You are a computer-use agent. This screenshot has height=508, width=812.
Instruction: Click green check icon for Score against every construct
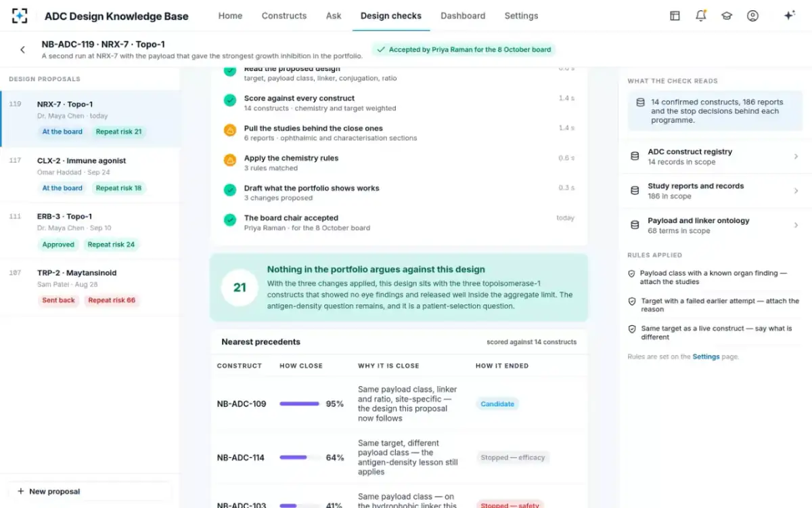[230, 100]
